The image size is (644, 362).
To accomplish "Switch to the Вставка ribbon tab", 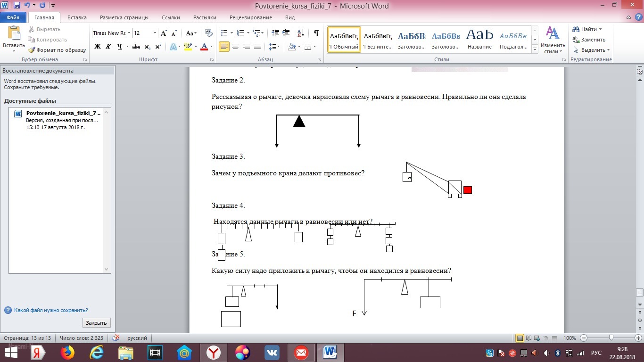I will tap(77, 17).
